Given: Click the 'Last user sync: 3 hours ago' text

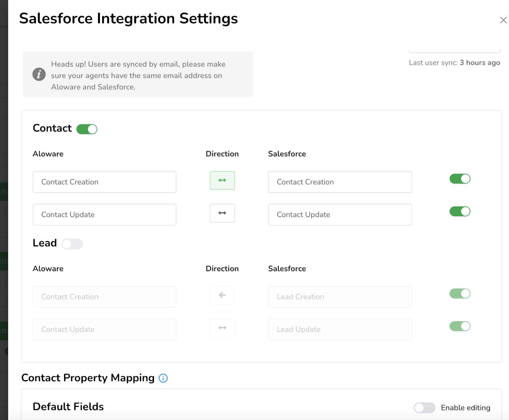Looking at the screenshot, I should coord(455,63).
